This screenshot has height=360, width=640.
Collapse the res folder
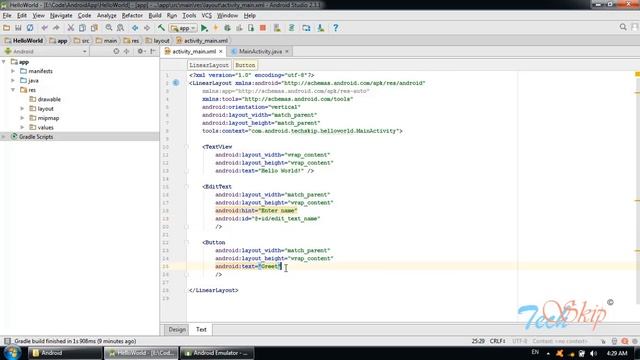[13, 90]
